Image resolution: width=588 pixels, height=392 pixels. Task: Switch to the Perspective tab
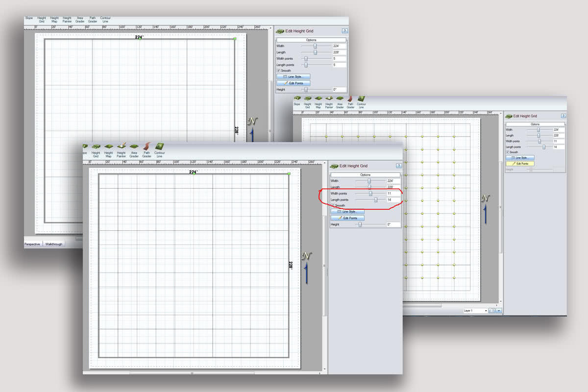[33, 244]
